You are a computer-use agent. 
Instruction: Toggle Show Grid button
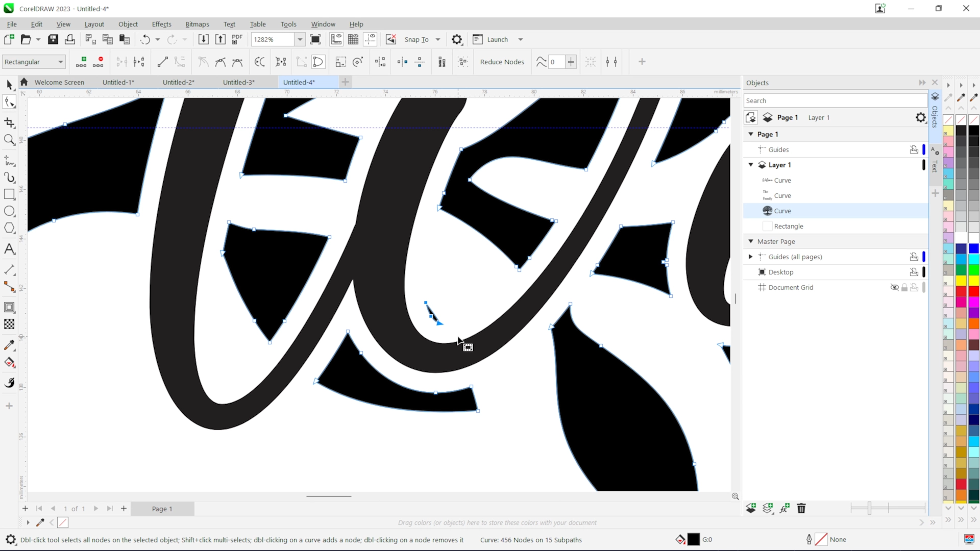pyautogui.click(x=353, y=39)
